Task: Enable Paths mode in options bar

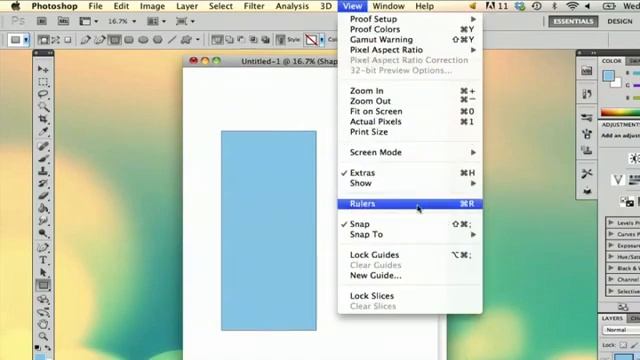Action: [x=56, y=40]
